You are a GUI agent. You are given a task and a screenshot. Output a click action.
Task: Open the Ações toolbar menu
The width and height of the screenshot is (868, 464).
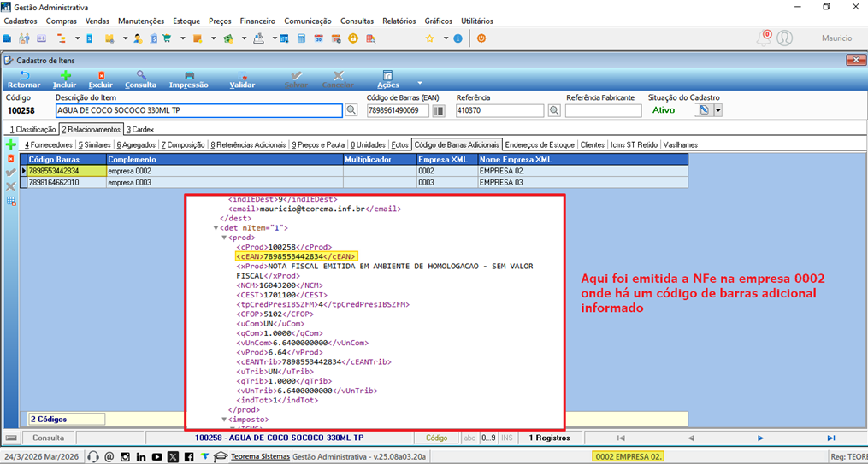click(x=388, y=80)
